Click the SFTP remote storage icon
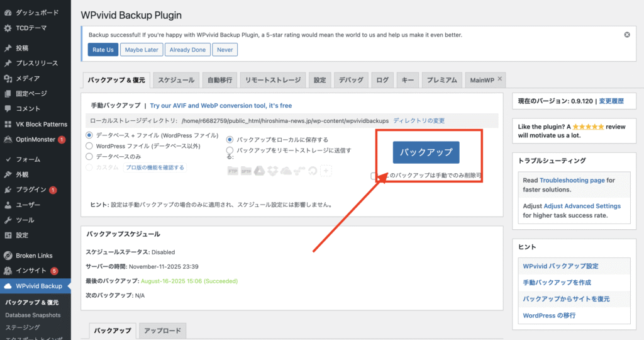The width and height of the screenshot is (644, 340). (x=245, y=171)
